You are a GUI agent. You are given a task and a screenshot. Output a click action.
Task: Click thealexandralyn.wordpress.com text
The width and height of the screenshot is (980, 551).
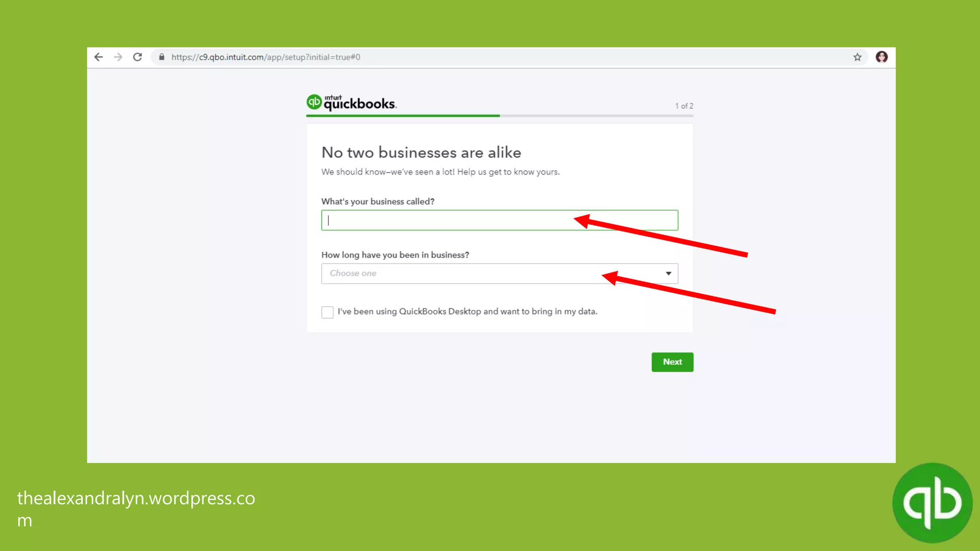pyautogui.click(x=136, y=509)
